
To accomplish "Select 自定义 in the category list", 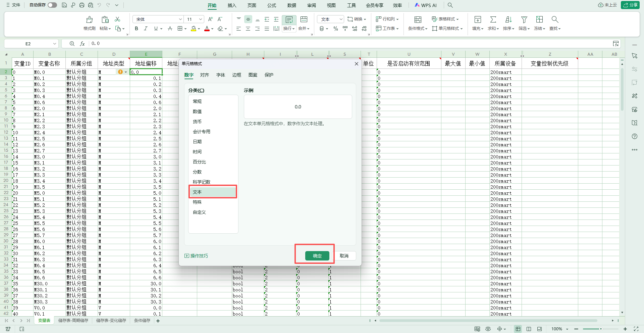I will [x=199, y=212].
